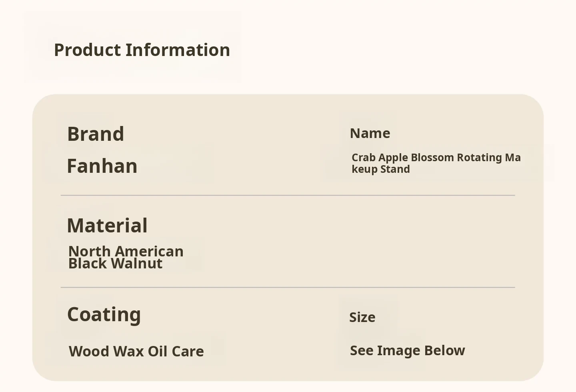Open the See Image Below text
This screenshot has height=392, width=576.
click(x=408, y=350)
